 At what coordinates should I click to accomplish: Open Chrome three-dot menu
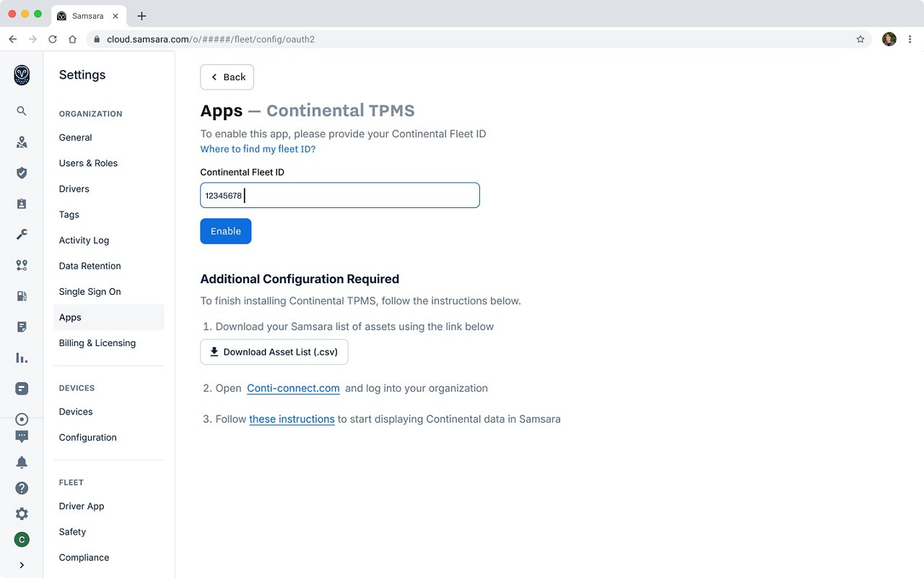[x=910, y=39]
